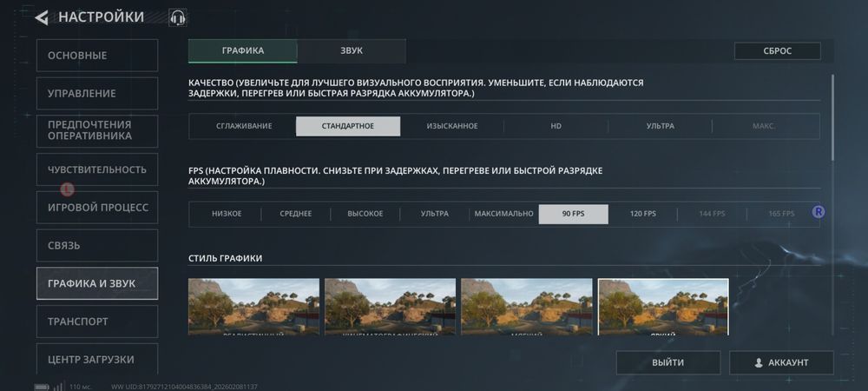868x391 pixels.
Task: Select ИЗЫСКАННОЕ quality option
Action: point(451,126)
